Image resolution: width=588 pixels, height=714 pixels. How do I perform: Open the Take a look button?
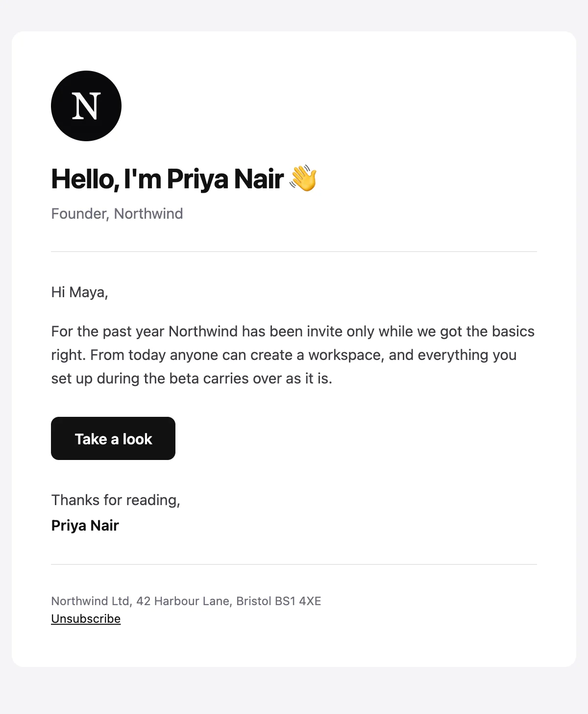click(113, 438)
